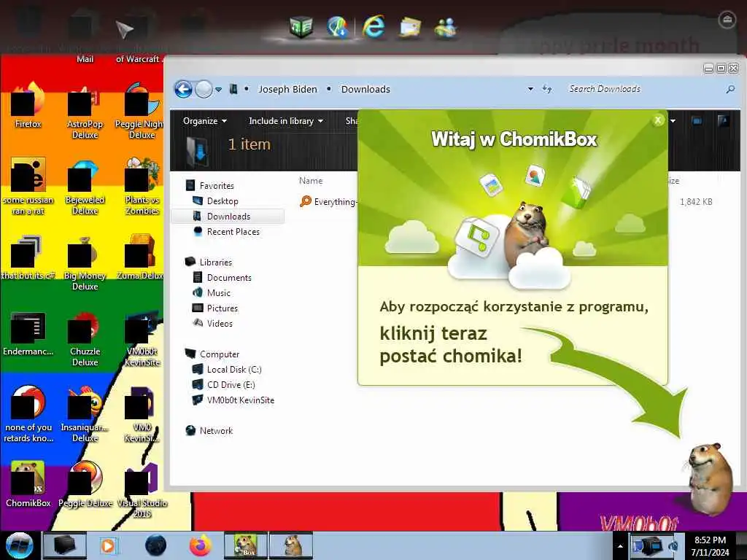Image resolution: width=747 pixels, height=560 pixels.
Task: Open the address bar history dropdown
Action: click(x=530, y=89)
